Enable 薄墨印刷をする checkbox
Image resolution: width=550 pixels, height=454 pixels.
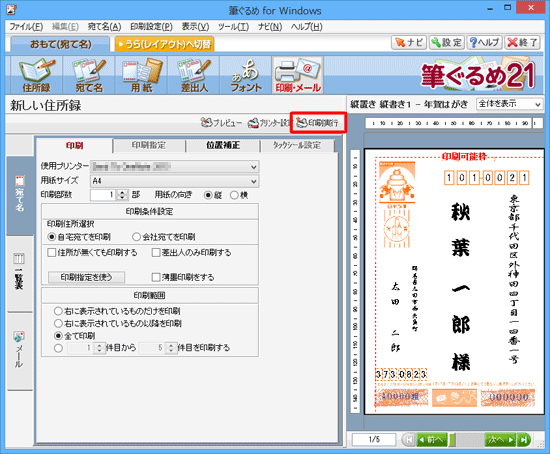pyautogui.click(x=183, y=278)
